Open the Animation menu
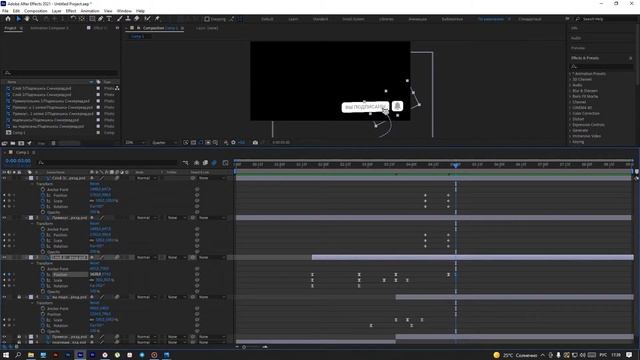640x360 pixels. [x=90, y=11]
